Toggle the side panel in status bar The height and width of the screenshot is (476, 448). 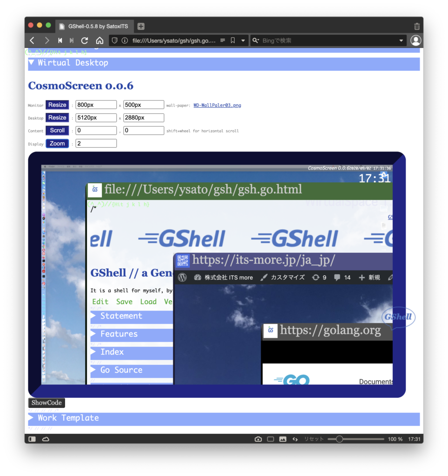point(32,439)
